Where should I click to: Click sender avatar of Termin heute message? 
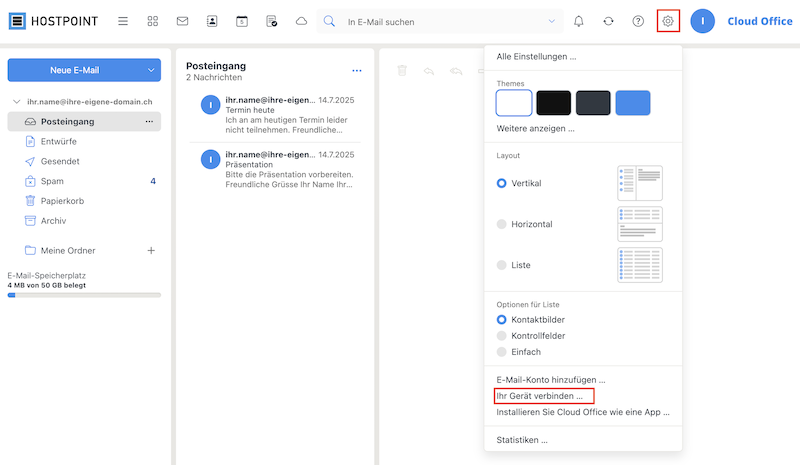(x=210, y=105)
